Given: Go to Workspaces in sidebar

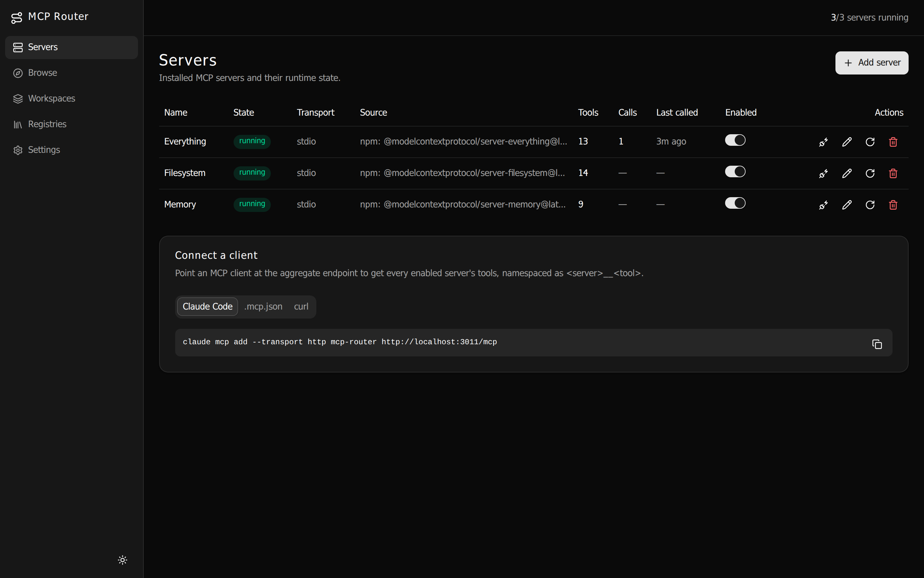Looking at the screenshot, I should [x=72, y=99].
